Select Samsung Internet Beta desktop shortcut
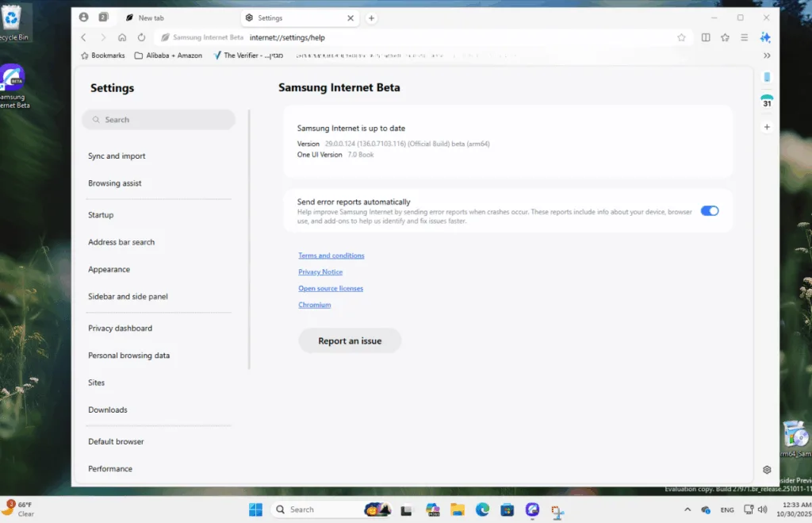The image size is (812, 523). point(14,87)
